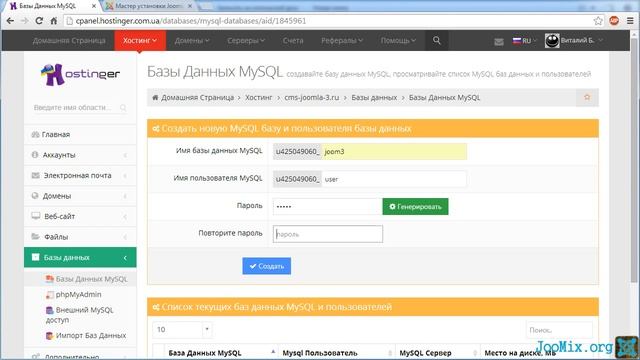Image resolution: width=640 pixels, height=360 pixels.
Task: Expand Веб-сайт sidebar section
Action: (x=80, y=216)
